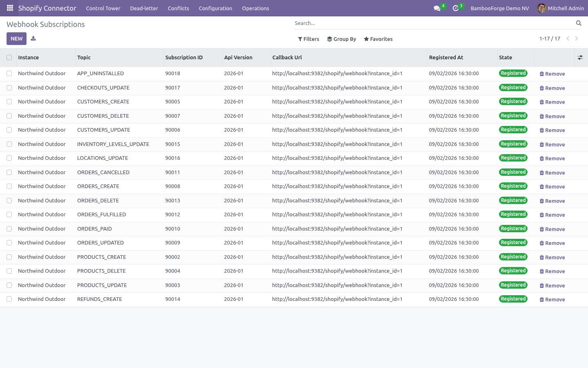
Task: Open the Control Tower menu
Action: (103, 8)
